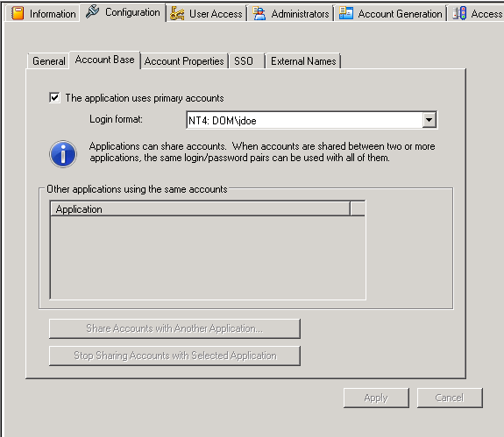Click the 'Login format:' label
Image resolution: width=504 pixels, height=437 pixels.
(x=116, y=119)
